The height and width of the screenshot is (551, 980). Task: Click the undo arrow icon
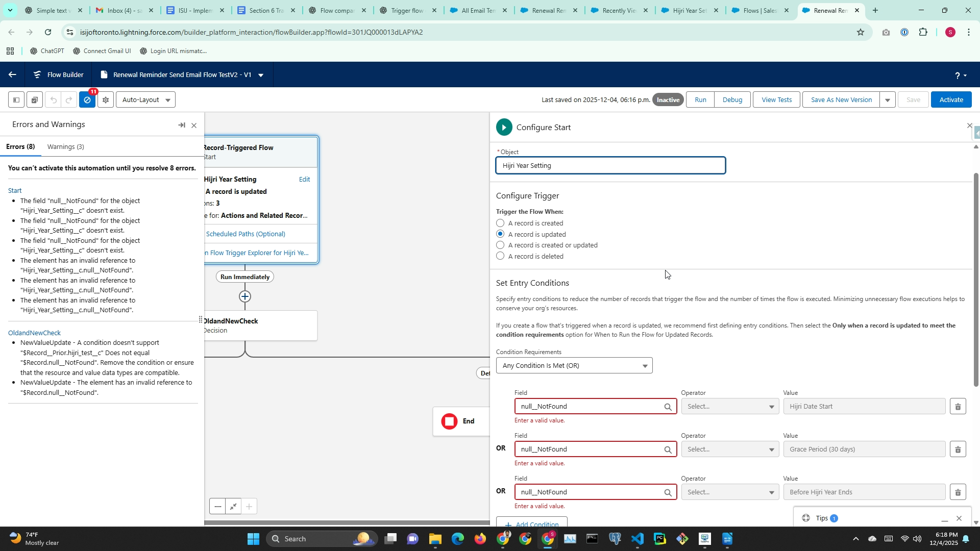(x=53, y=100)
